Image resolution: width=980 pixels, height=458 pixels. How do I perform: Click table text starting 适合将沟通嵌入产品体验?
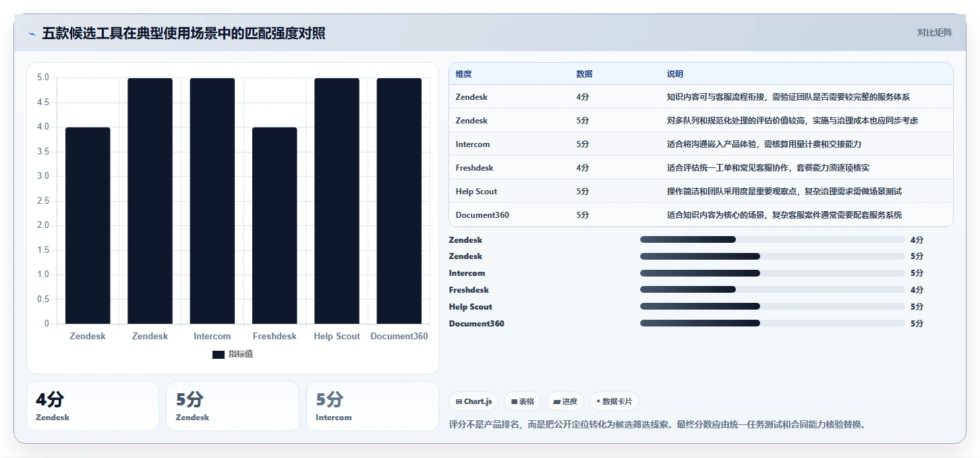(x=764, y=144)
